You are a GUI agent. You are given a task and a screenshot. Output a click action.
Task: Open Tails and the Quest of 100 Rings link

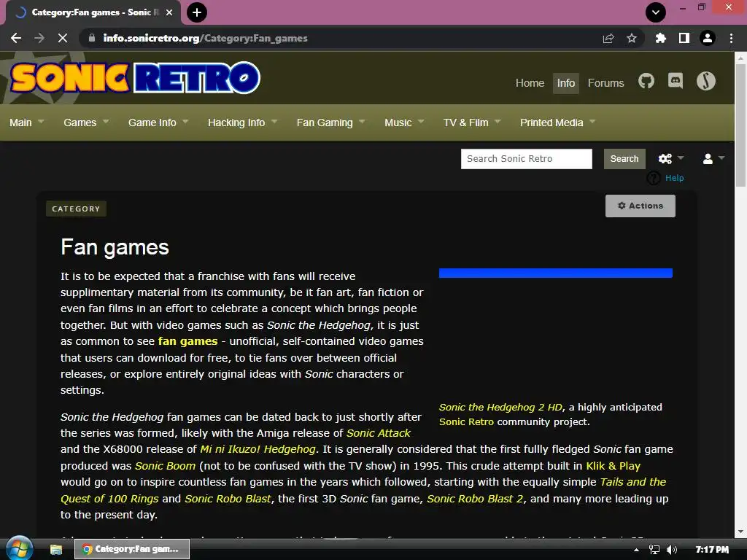point(632,482)
